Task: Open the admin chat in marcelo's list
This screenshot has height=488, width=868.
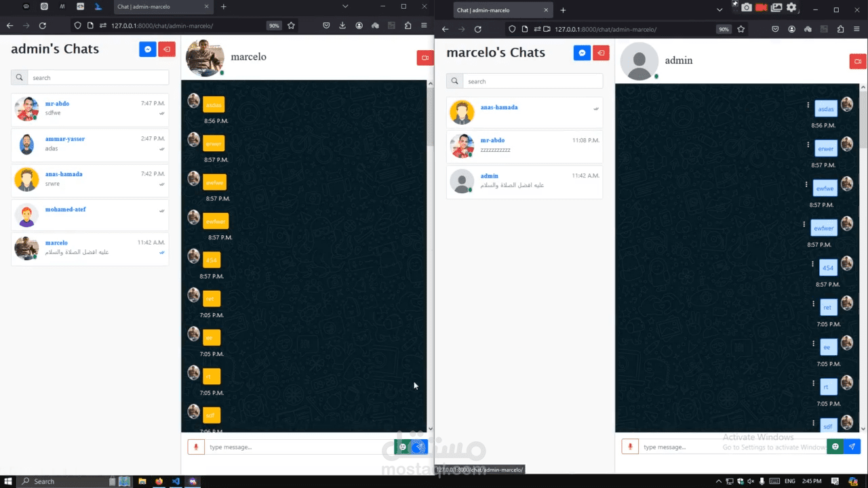Action: 524,182
